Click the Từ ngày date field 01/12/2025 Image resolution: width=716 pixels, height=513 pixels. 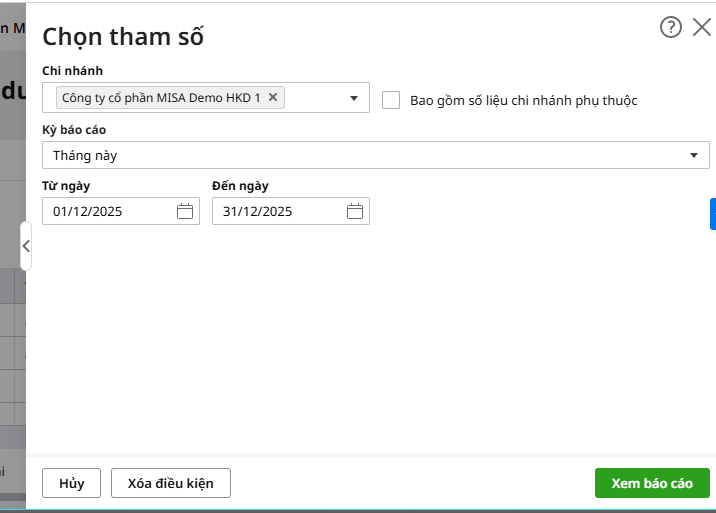[108, 211]
